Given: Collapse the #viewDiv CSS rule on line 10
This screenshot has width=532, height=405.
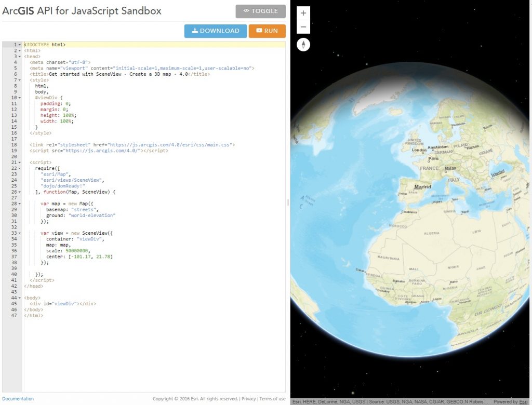Looking at the screenshot, I should click(x=20, y=98).
